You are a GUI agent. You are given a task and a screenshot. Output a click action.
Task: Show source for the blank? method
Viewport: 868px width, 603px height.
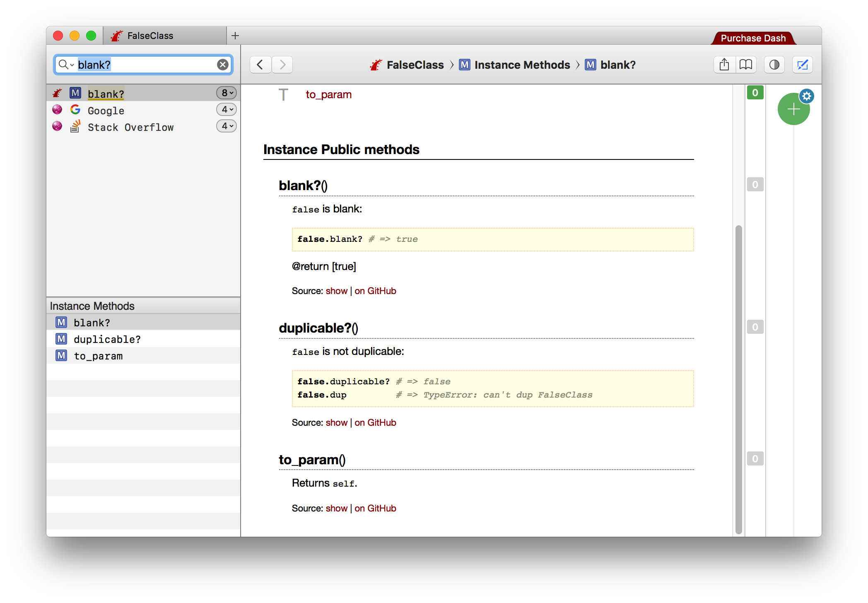[336, 291]
